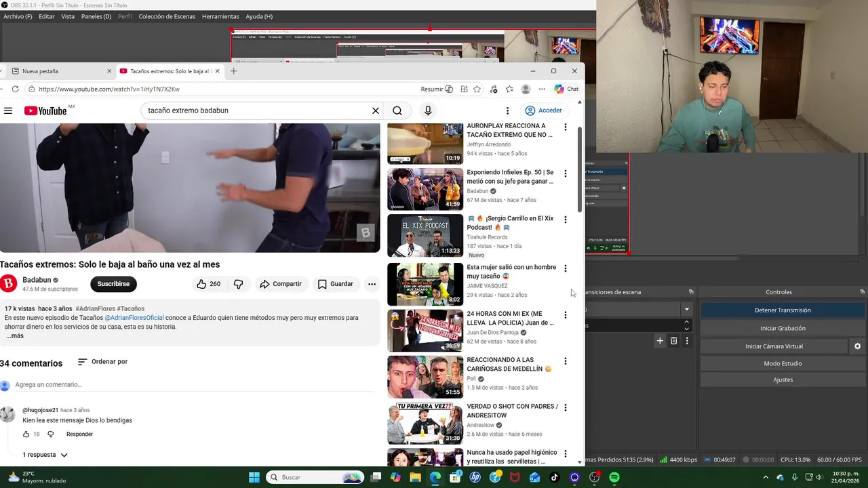Add page to favorites star icon

(477, 89)
